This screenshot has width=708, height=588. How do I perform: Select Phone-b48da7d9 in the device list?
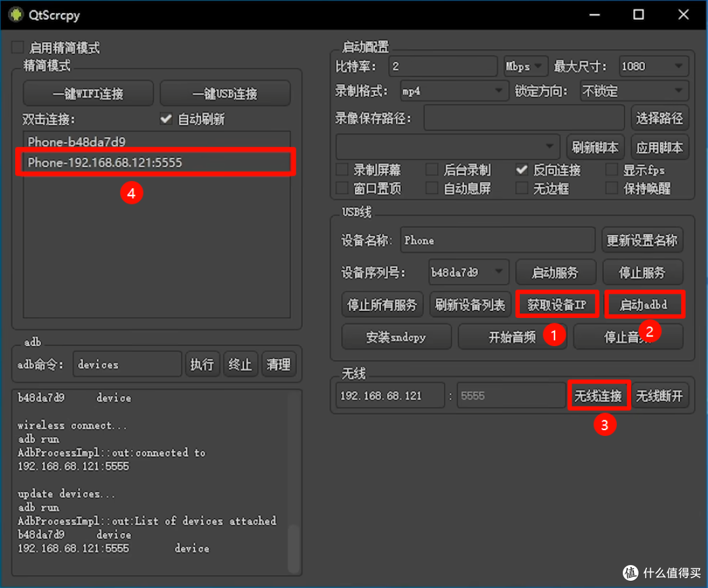157,142
